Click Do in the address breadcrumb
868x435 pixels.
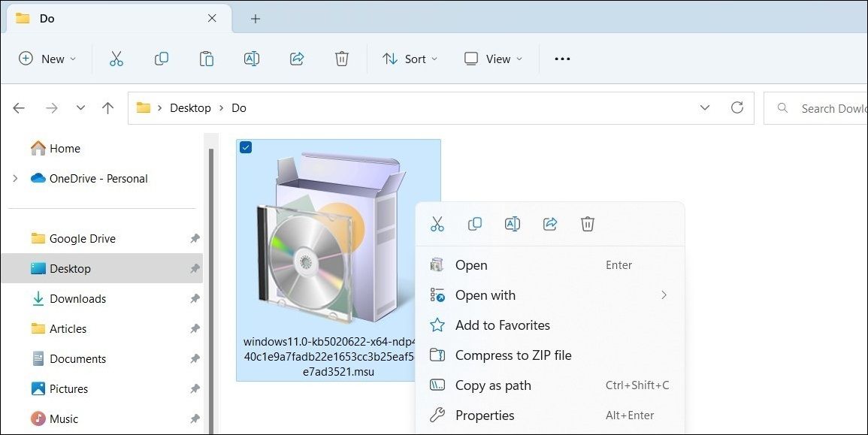point(239,108)
